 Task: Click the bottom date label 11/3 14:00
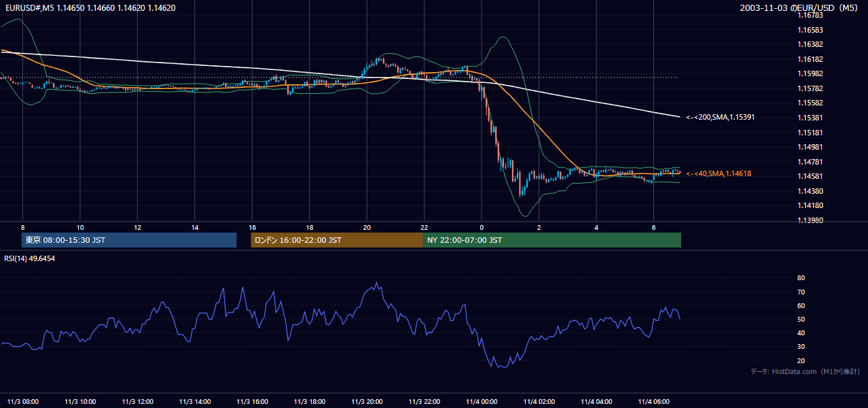coord(195,401)
